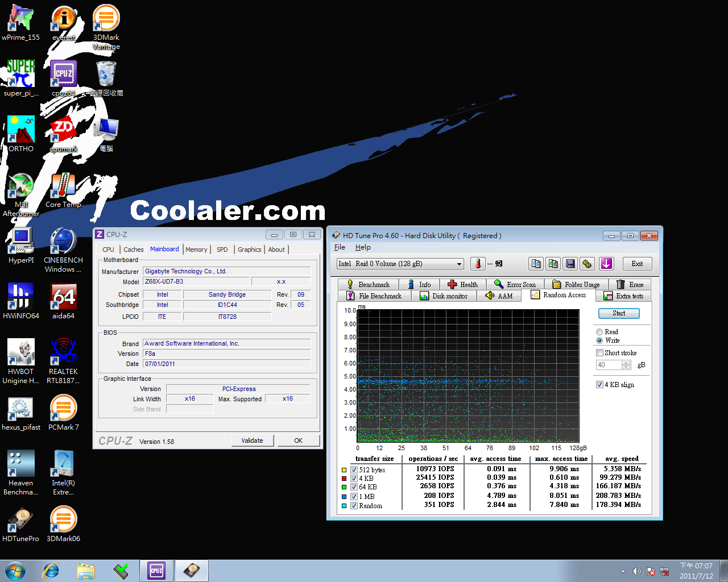
Task: Switch to the AAM tab
Action: tap(499, 296)
